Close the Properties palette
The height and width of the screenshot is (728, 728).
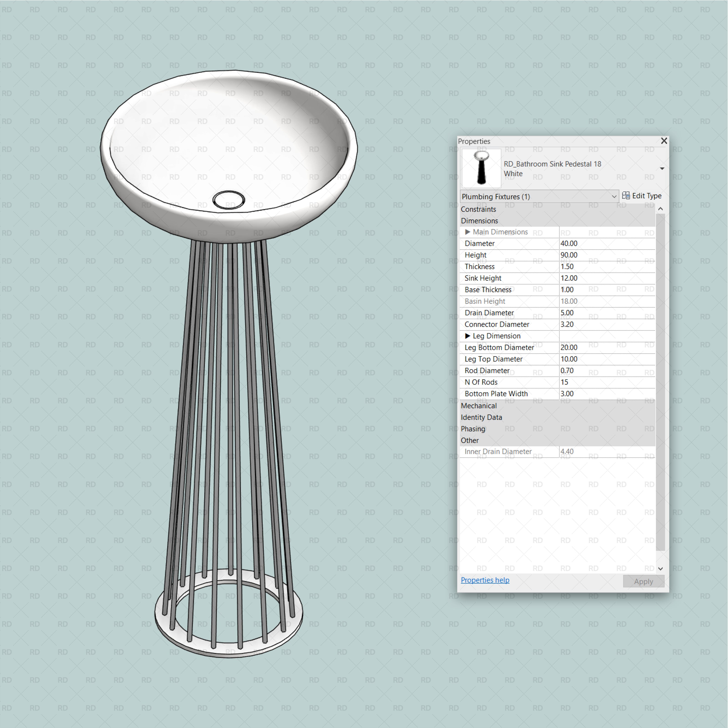coord(664,141)
